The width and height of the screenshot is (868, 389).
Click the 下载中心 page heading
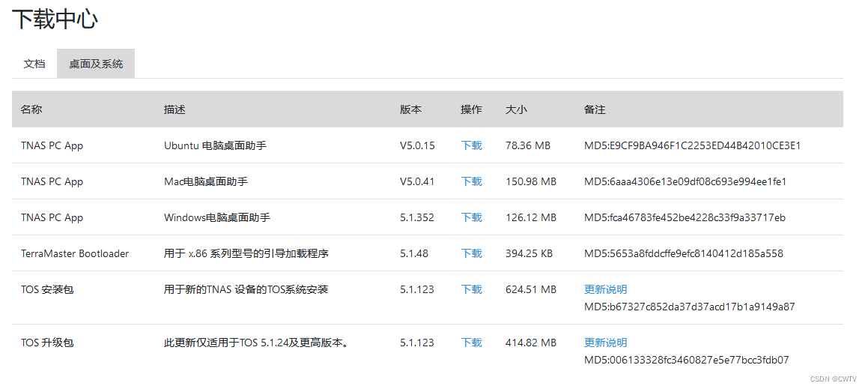(x=55, y=19)
